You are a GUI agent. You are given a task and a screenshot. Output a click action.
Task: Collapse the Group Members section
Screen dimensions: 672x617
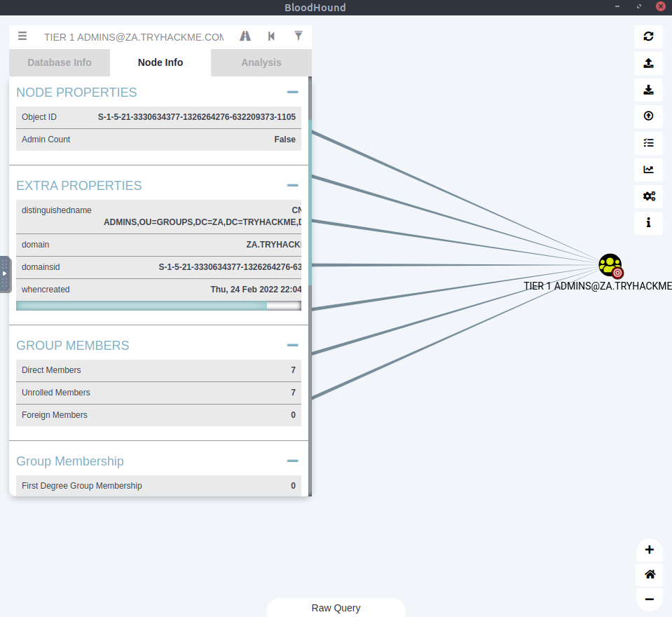pos(292,346)
